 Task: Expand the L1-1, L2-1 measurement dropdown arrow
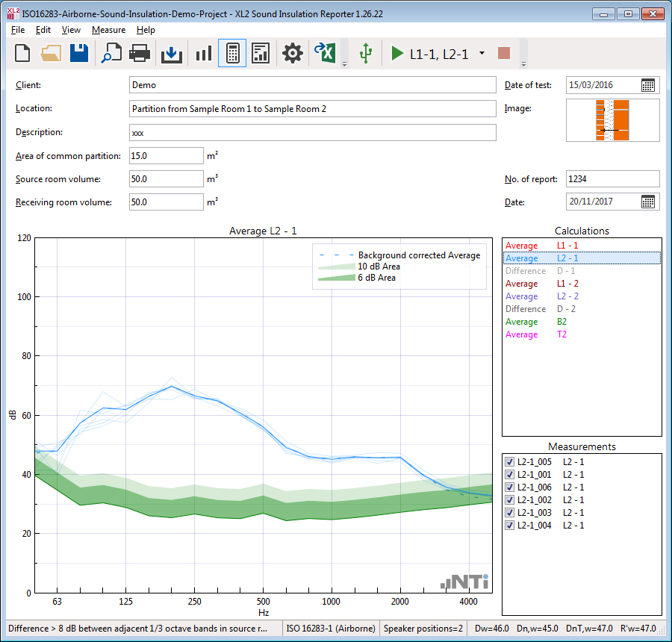[482, 54]
